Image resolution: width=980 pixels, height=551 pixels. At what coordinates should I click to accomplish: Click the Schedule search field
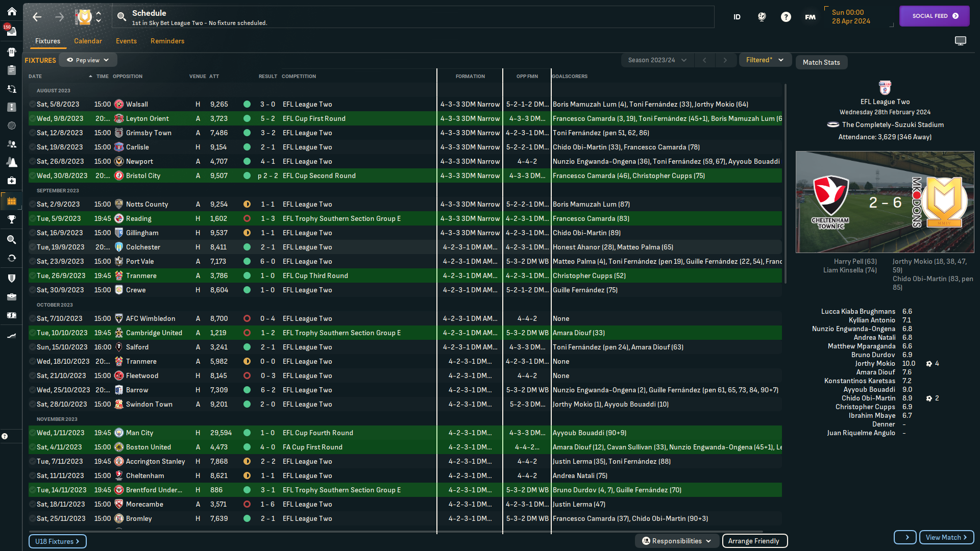point(412,17)
